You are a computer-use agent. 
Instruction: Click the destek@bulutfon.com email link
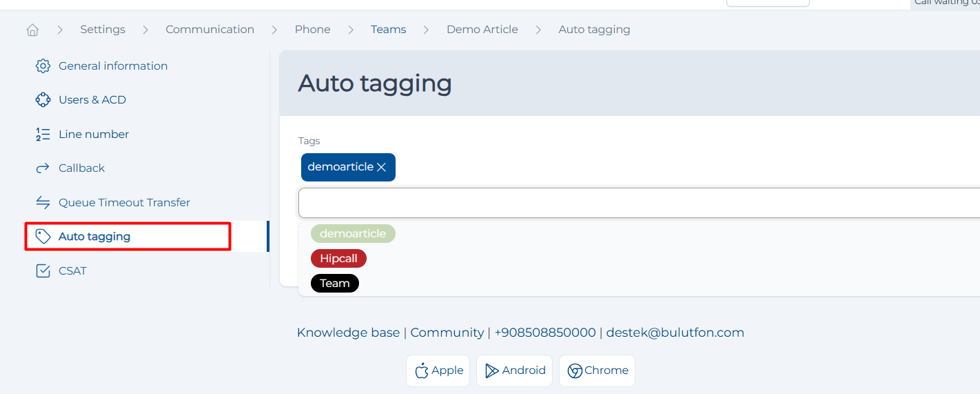675,333
